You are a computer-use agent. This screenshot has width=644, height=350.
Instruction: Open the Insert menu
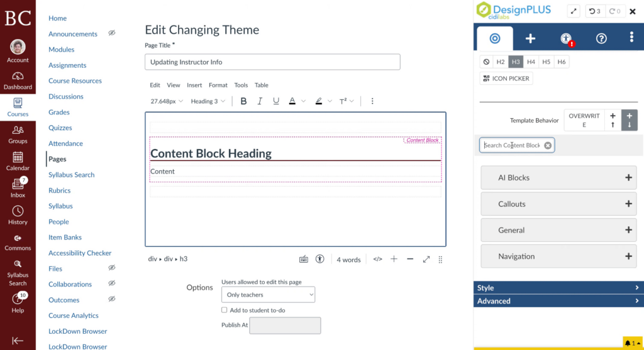coord(194,85)
